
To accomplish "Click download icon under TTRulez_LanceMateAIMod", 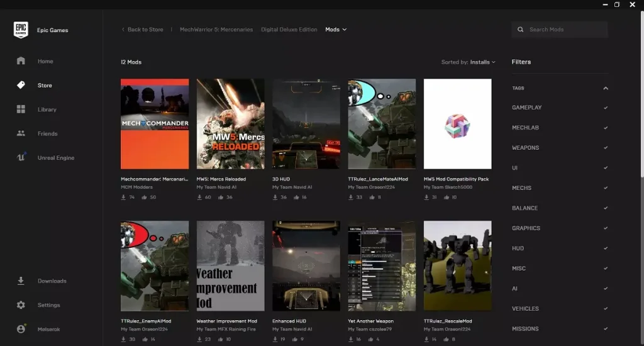I will (x=350, y=198).
